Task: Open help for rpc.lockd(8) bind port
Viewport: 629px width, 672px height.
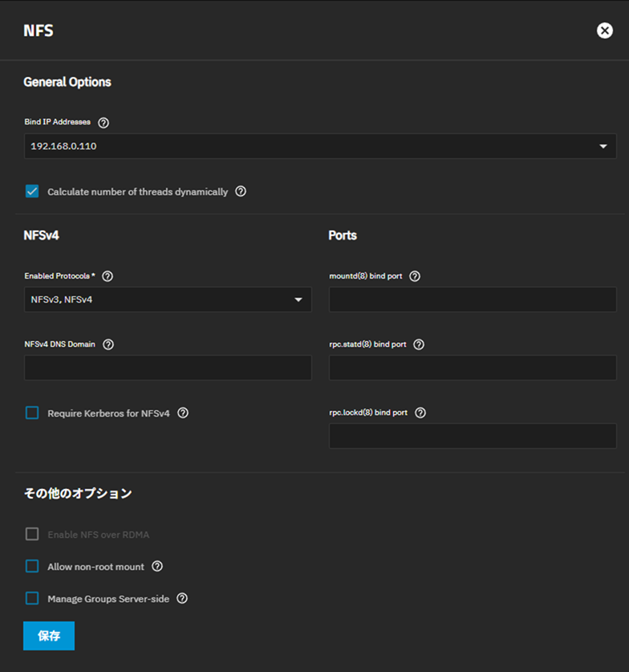Action: [420, 413]
